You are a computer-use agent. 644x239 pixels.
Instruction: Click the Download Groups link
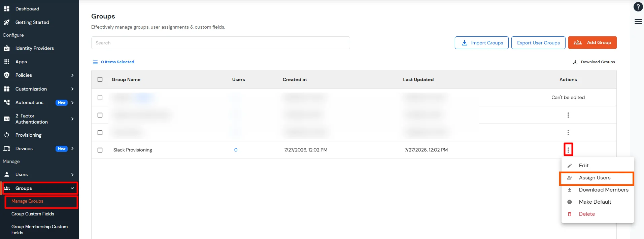click(x=594, y=62)
